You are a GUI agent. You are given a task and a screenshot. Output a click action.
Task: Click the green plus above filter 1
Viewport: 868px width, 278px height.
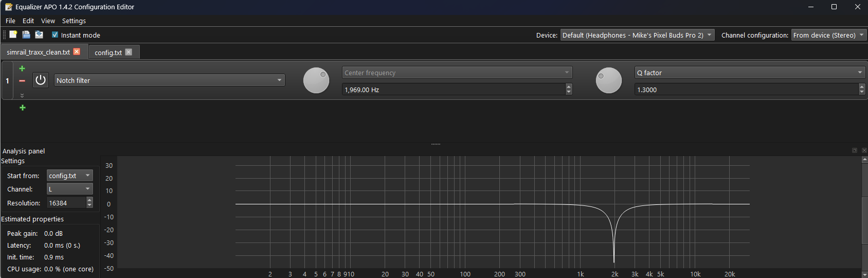(22, 68)
